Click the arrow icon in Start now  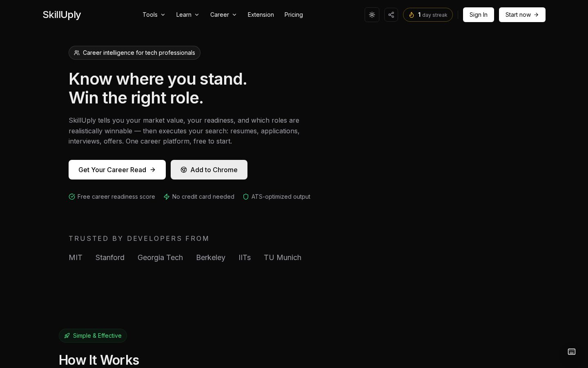536,15
